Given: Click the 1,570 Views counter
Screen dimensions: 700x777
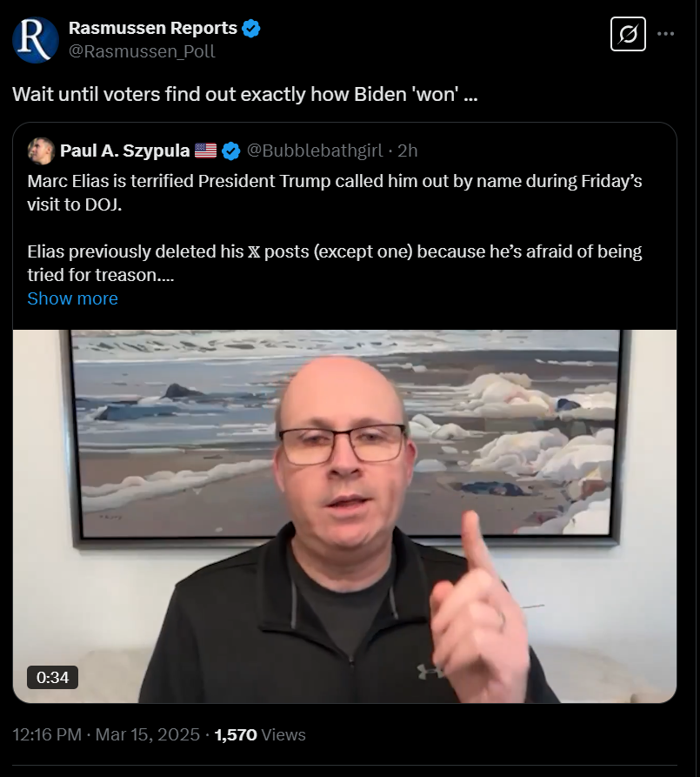Looking at the screenshot, I should click(x=260, y=734).
